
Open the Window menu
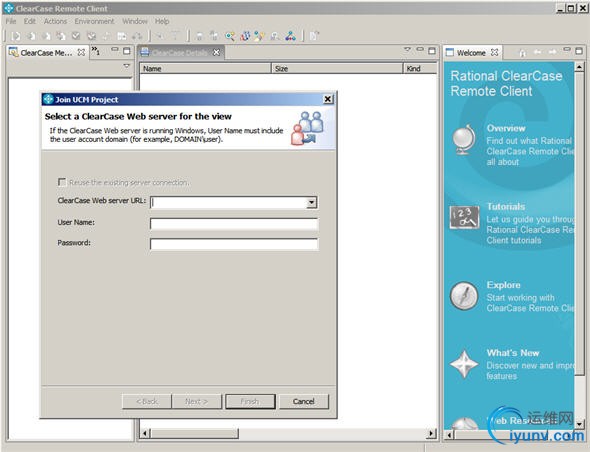pyautogui.click(x=135, y=21)
